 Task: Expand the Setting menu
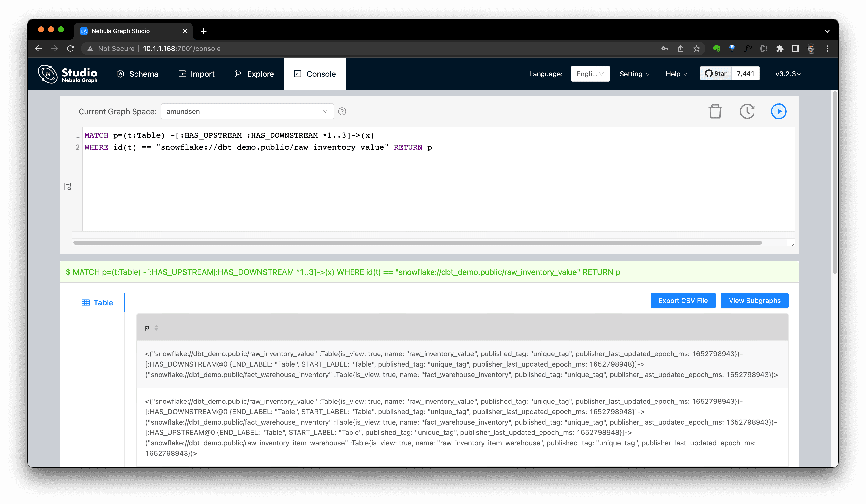tap(634, 74)
